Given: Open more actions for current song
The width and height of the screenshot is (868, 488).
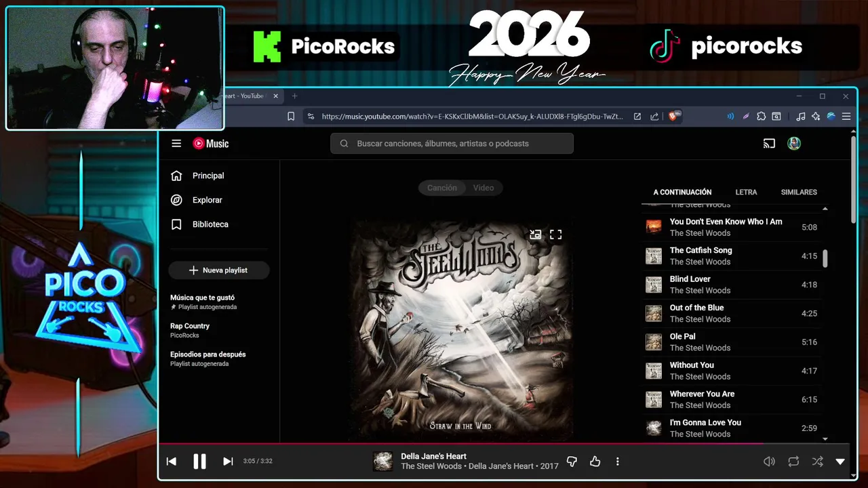Looking at the screenshot, I should tap(617, 462).
